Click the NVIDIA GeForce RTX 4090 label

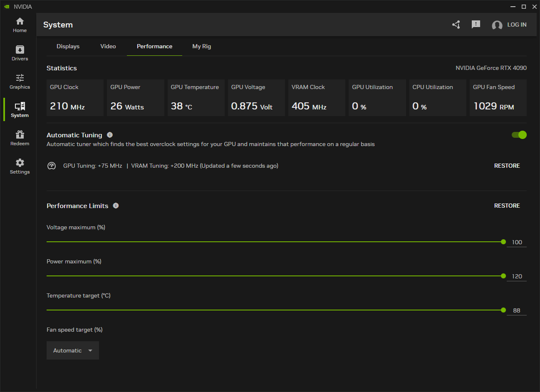click(x=491, y=68)
